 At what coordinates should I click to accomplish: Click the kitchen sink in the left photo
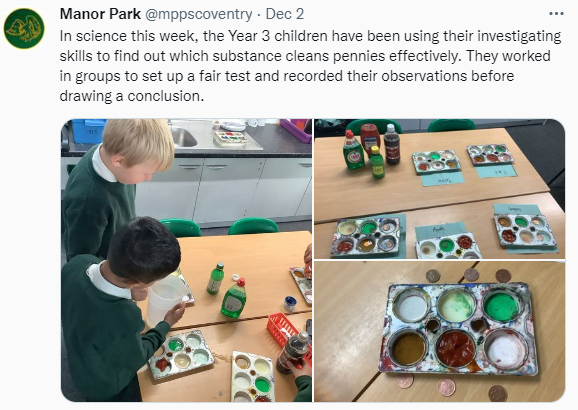pos(183,137)
